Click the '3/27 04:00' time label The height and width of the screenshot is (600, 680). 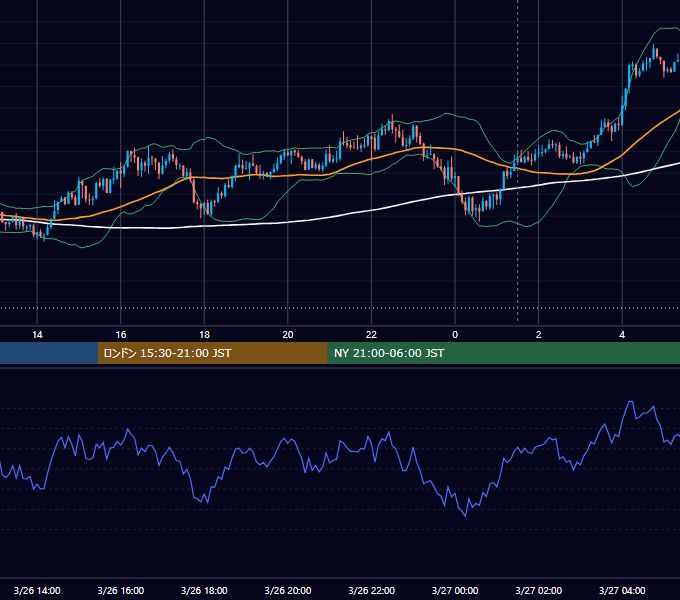tap(622, 590)
